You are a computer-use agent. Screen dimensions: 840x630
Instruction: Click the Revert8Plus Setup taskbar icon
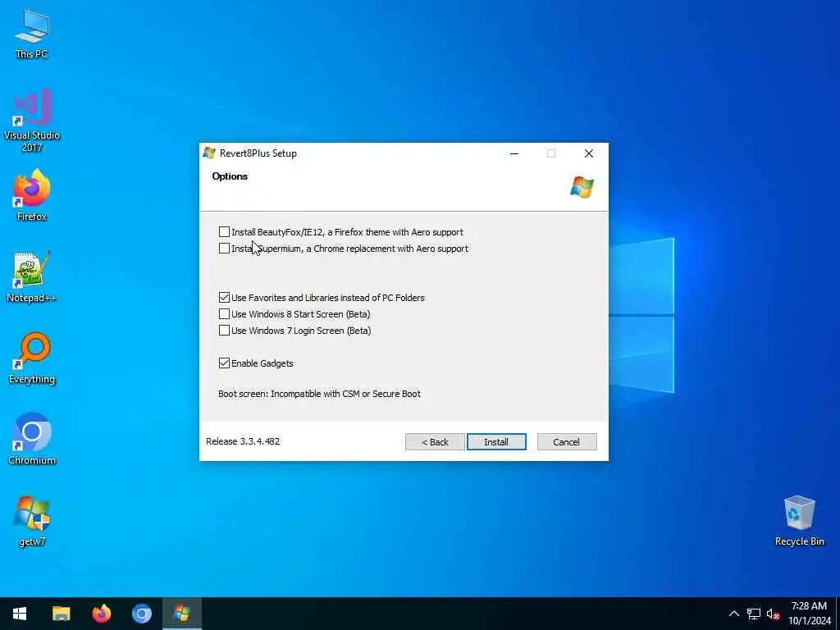(x=181, y=614)
